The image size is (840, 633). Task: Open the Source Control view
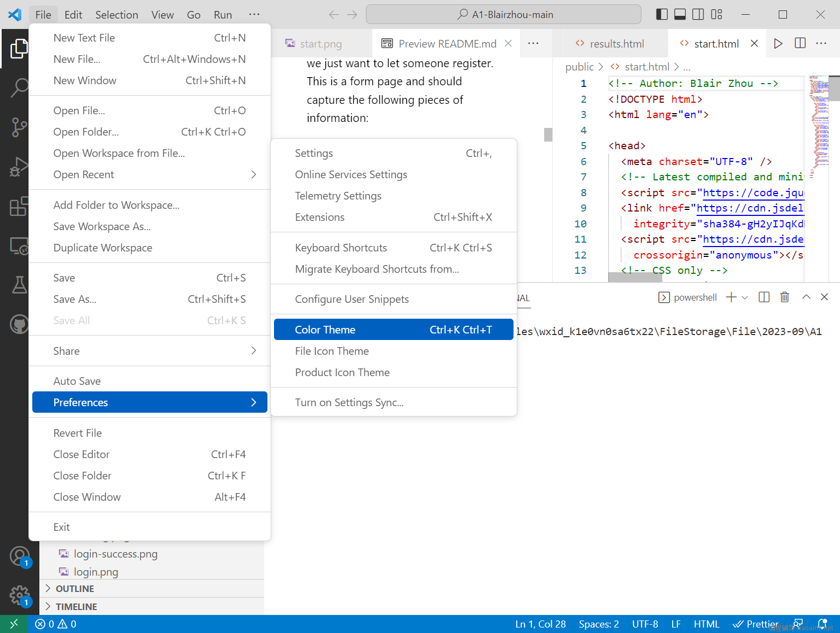[19, 127]
